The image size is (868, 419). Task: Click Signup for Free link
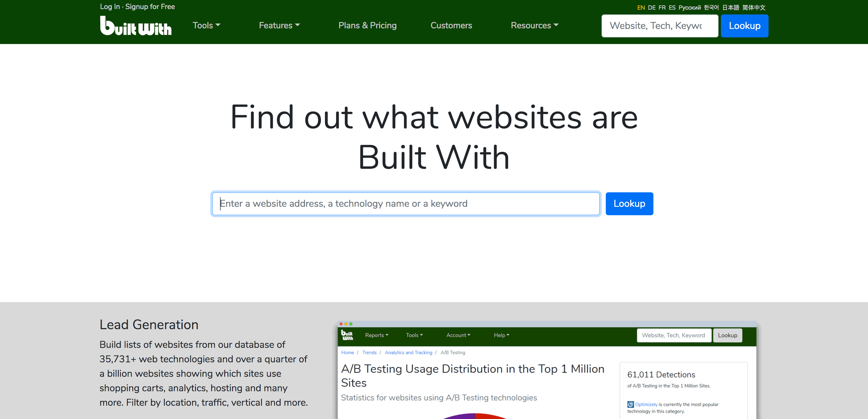[x=150, y=7]
